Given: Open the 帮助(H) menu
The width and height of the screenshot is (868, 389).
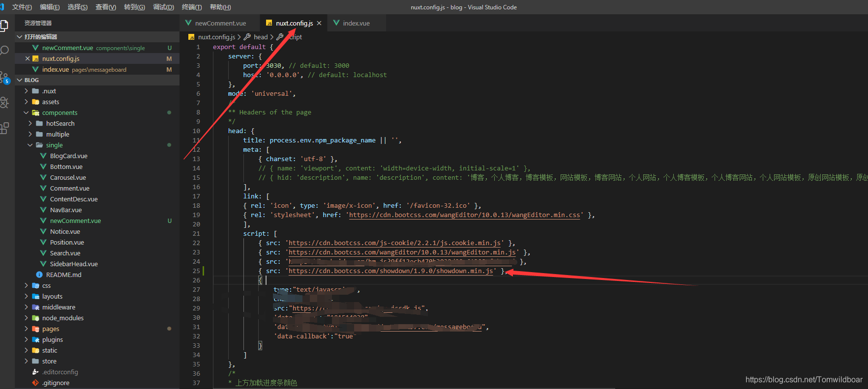Looking at the screenshot, I should pos(220,7).
